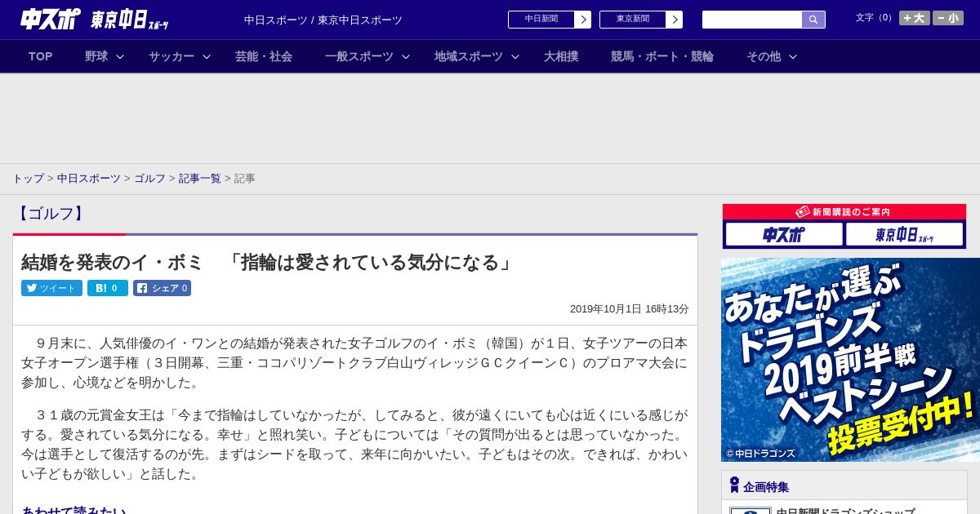Open the 東京新聞 link button
Viewport: 980px width, 514px height.
(x=633, y=20)
